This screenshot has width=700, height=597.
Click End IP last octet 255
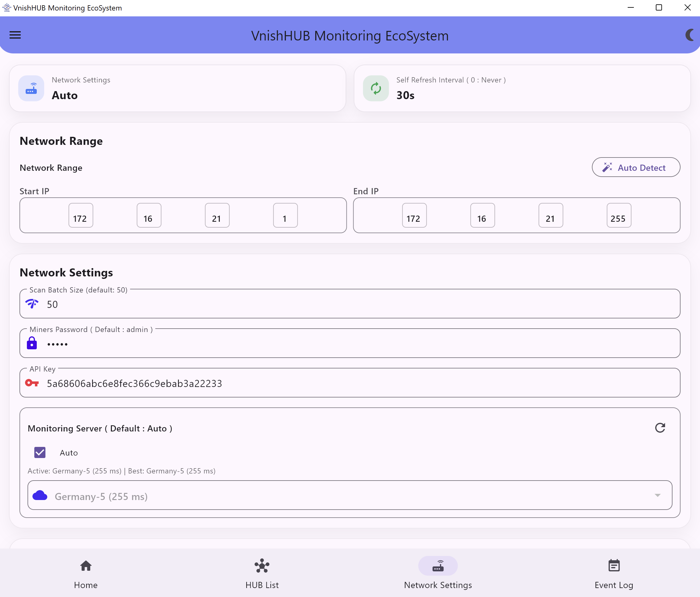point(619,216)
